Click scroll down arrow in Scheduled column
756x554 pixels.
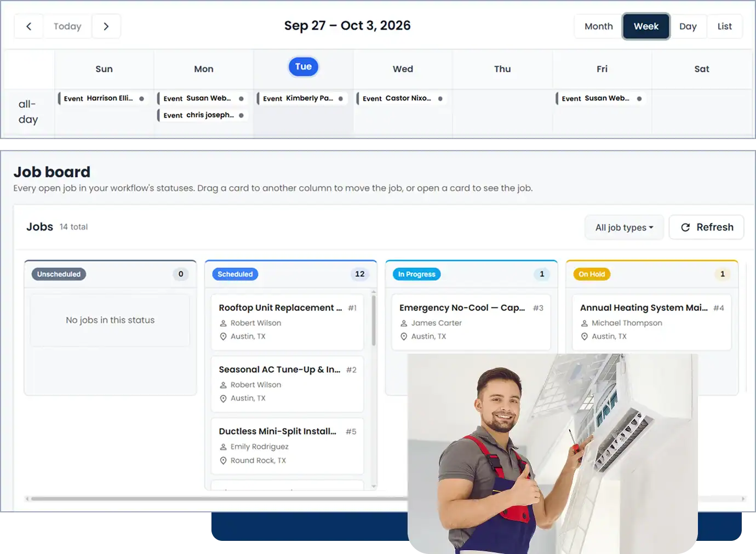(x=374, y=486)
